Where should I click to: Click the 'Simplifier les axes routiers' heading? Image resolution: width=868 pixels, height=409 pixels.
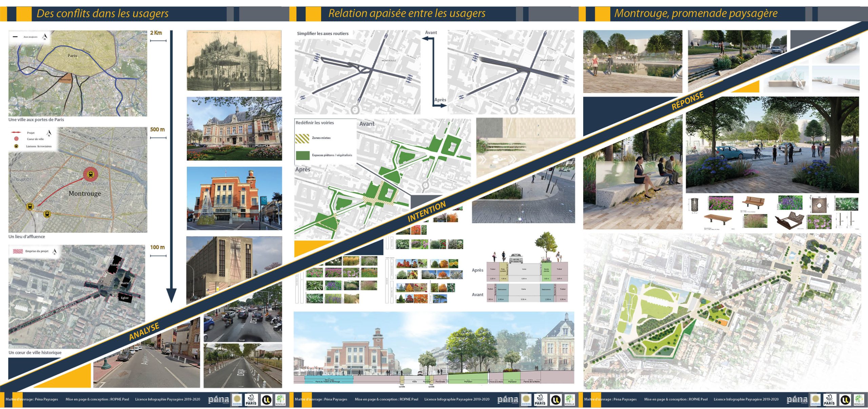pos(322,34)
